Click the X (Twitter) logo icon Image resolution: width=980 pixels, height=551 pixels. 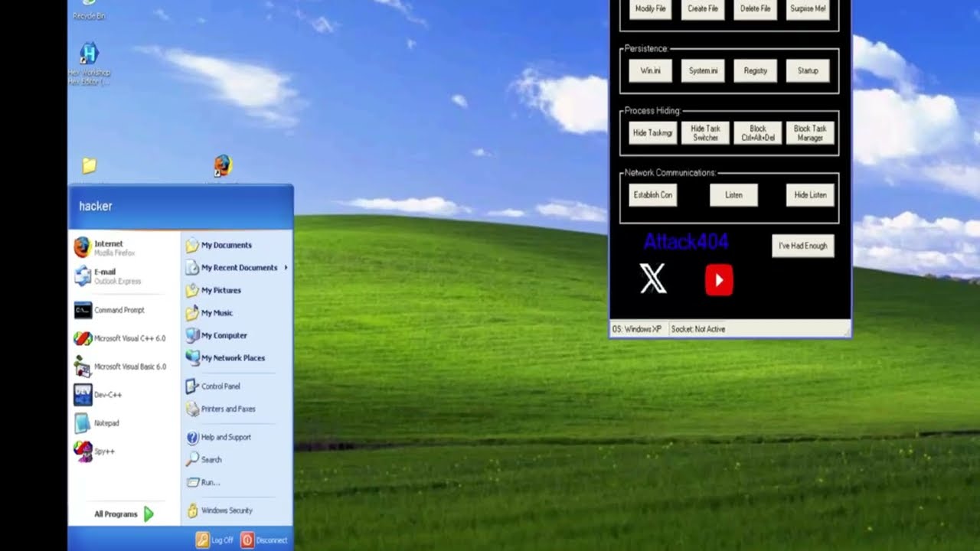pos(653,279)
